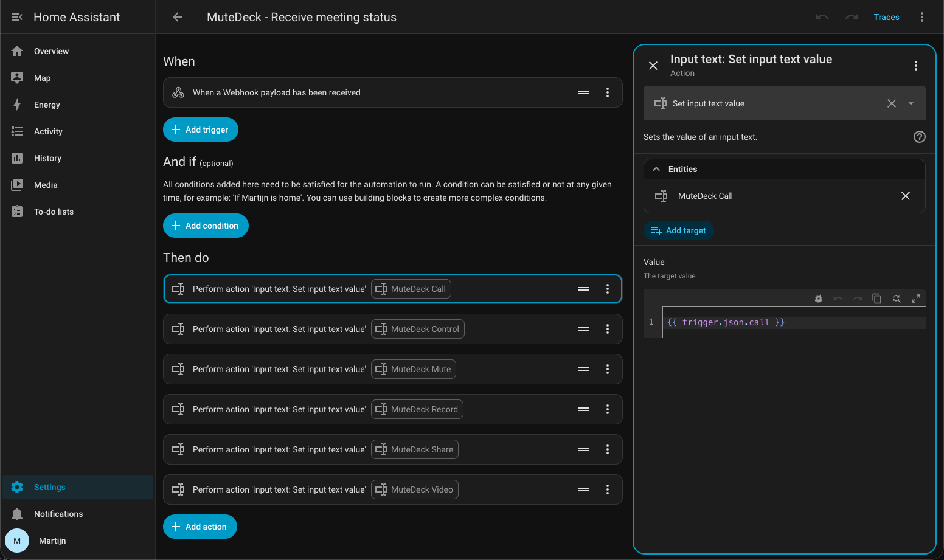Screen dimensions: 944x560
Task: Open the Martijn user profile
Action: pos(78,541)
